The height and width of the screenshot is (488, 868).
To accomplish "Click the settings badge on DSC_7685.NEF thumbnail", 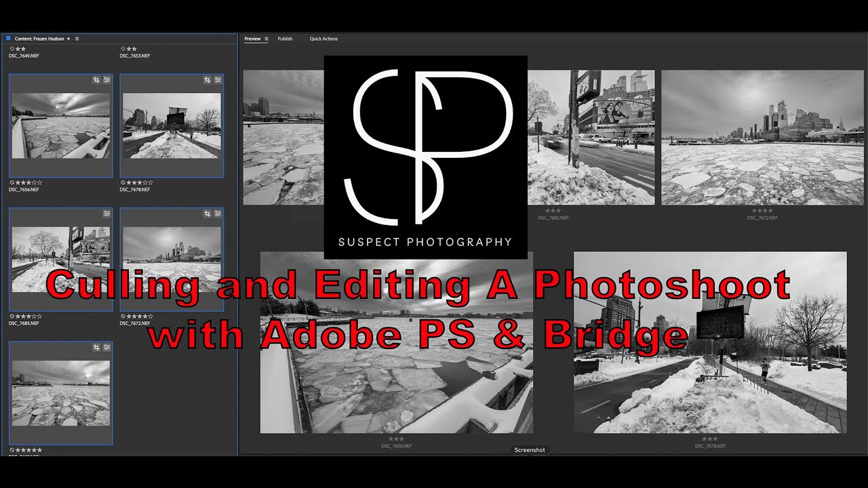I will (x=107, y=213).
